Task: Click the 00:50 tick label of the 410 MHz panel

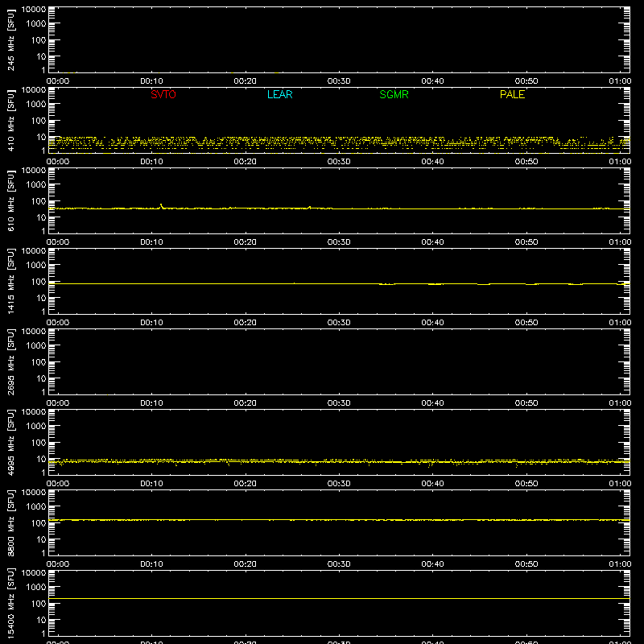Action: click(x=526, y=162)
